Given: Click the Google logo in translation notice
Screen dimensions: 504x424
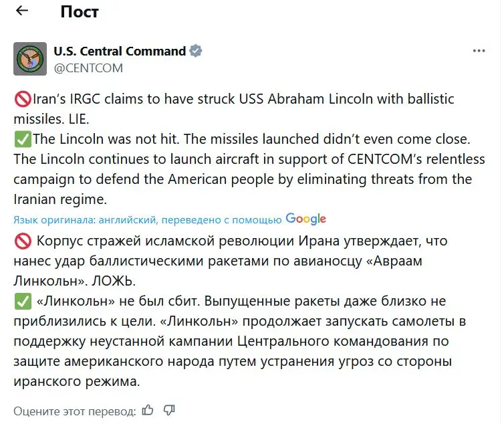Looking at the screenshot, I should (305, 219).
